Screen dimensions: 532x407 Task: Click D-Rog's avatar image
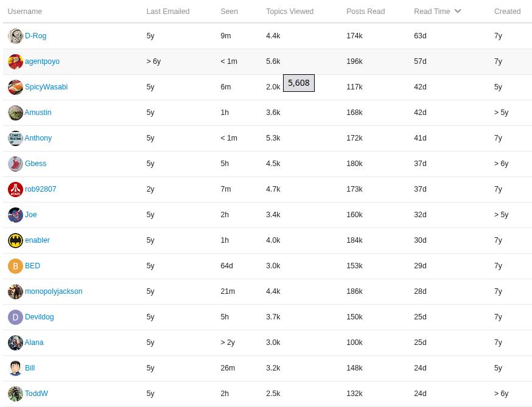click(15, 37)
